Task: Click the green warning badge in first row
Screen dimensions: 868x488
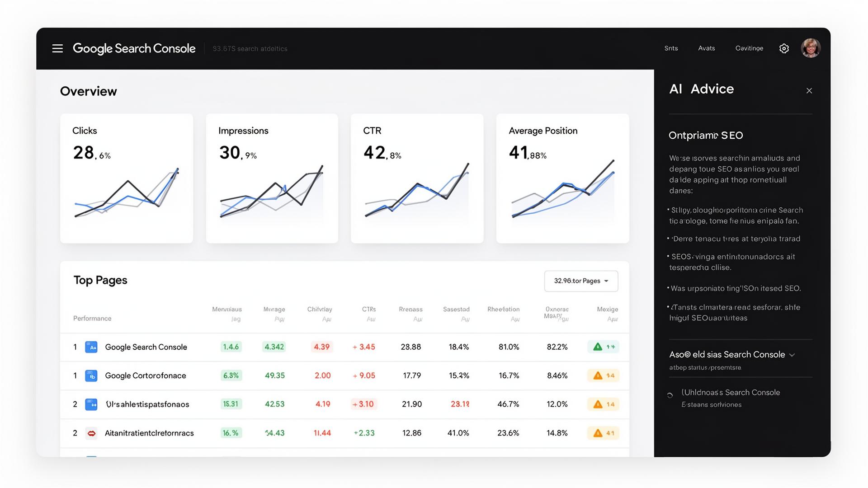Action: [603, 347]
